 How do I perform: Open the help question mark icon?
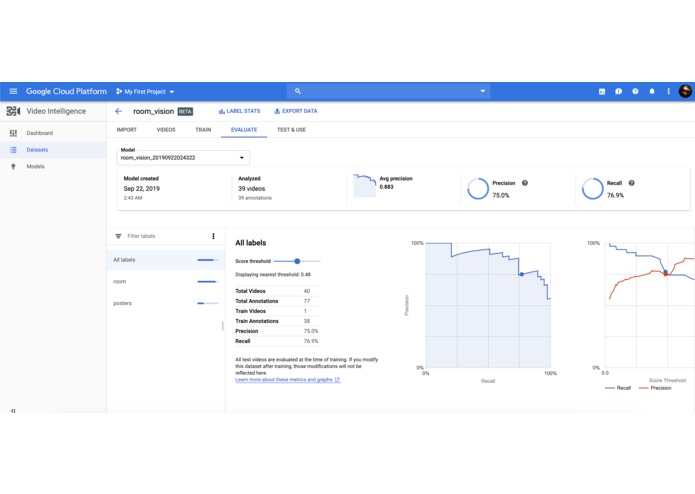pos(635,92)
